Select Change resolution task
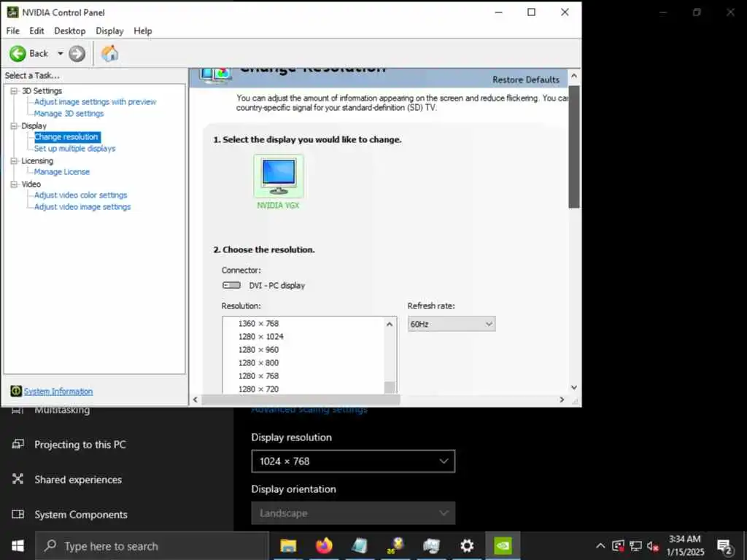 pyautogui.click(x=67, y=137)
